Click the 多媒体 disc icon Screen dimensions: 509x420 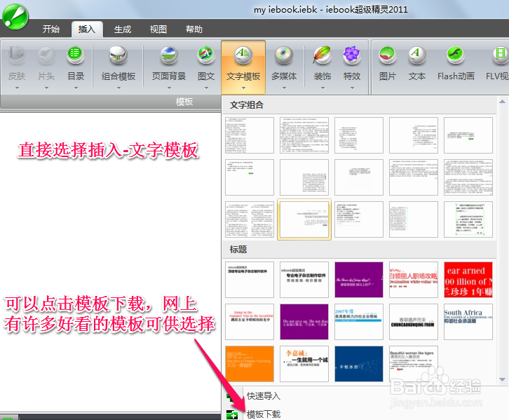point(284,56)
